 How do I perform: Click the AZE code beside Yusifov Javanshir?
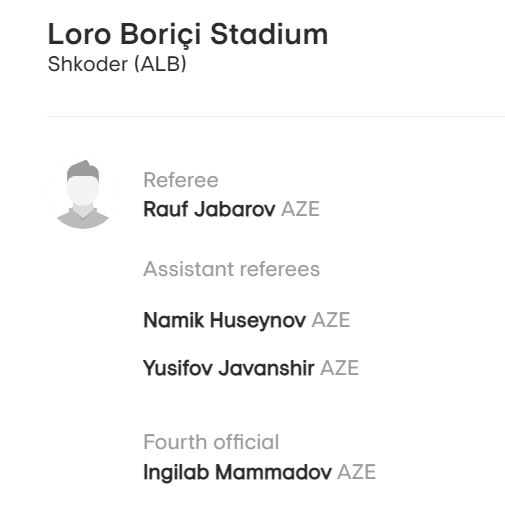pyautogui.click(x=339, y=368)
